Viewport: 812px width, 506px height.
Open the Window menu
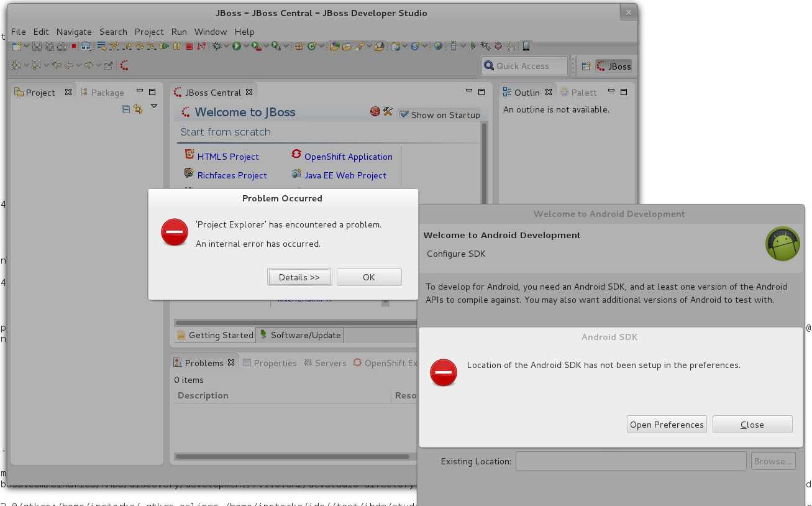click(211, 32)
